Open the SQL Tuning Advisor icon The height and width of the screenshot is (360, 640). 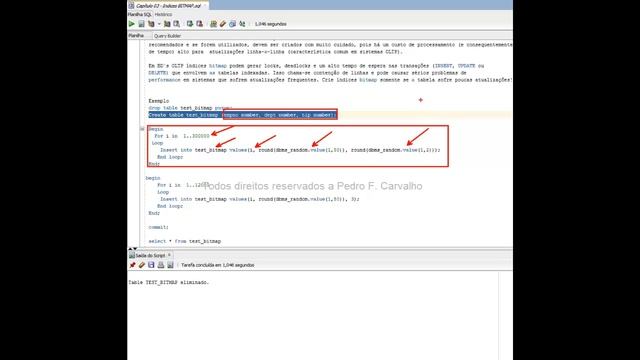176,24
